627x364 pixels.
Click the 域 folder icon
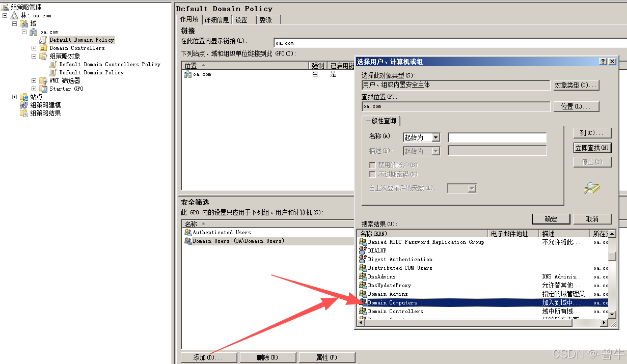pos(24,23)
